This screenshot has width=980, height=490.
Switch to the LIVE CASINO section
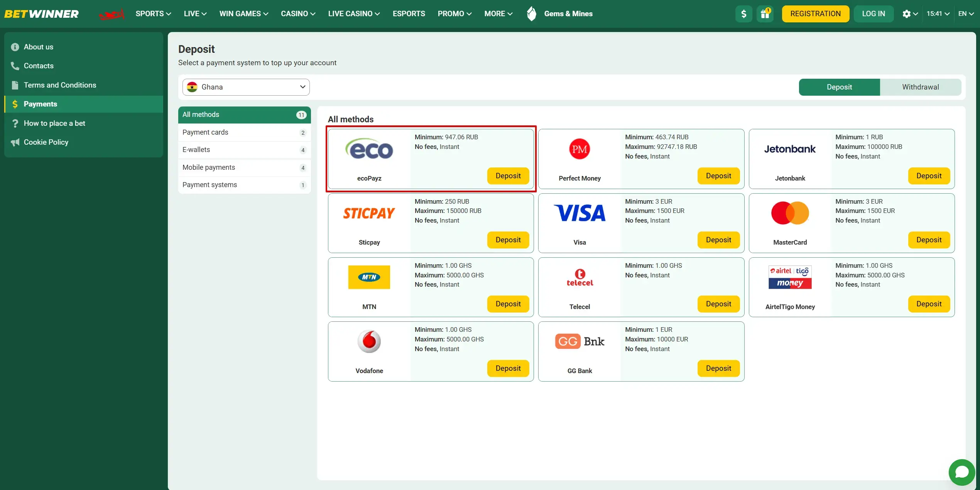(353, 14)
